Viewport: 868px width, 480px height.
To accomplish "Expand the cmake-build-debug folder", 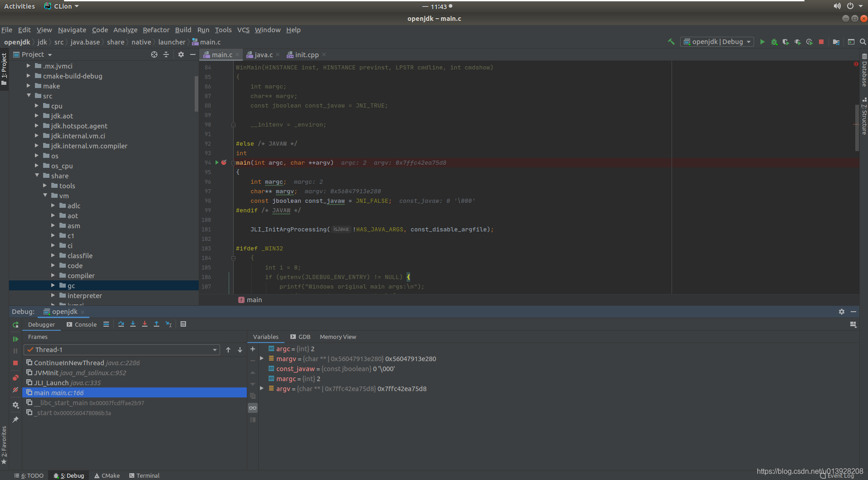I will (28, 76).
